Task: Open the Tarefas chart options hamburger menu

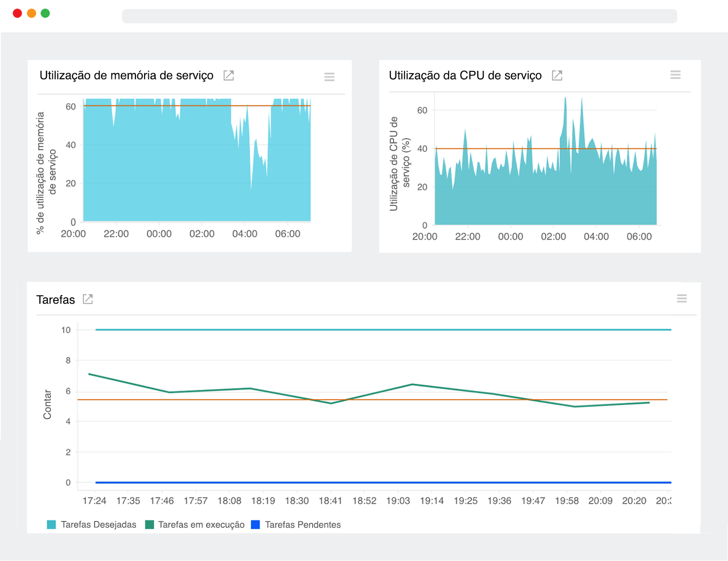Action: click(x=682, y=299)
